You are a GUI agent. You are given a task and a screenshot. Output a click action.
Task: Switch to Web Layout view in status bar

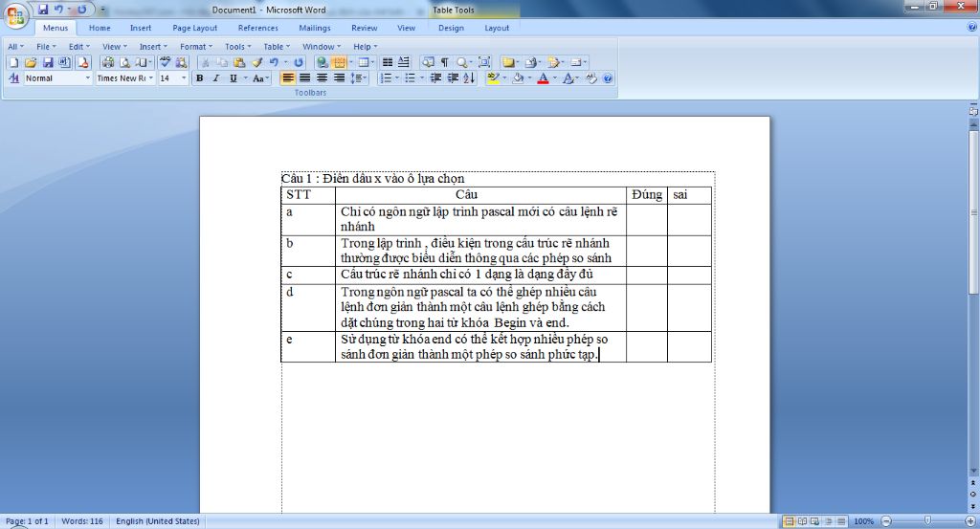click(815, 521)
